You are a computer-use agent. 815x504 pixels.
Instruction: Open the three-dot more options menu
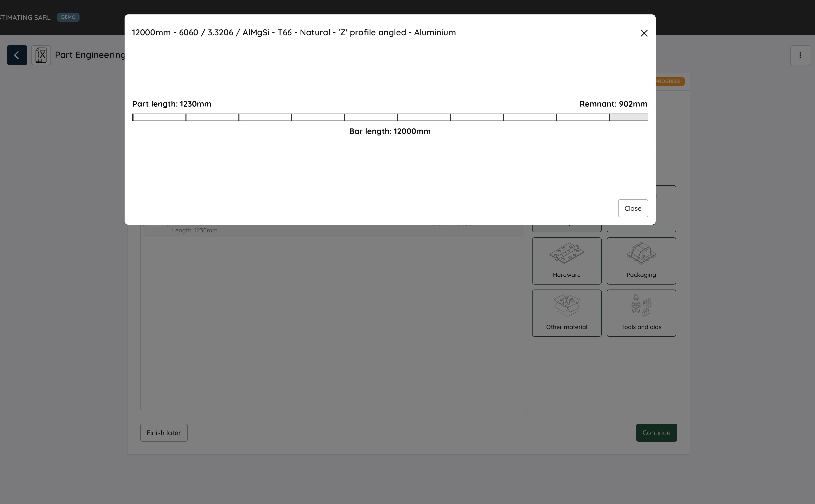[800, 55]
